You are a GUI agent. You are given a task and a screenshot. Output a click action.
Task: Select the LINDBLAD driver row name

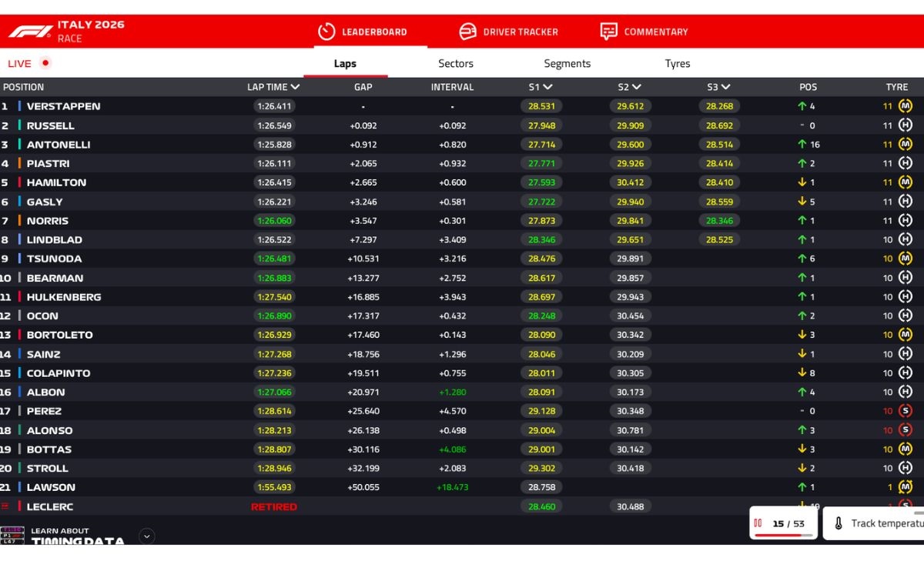tap(55, 239)
